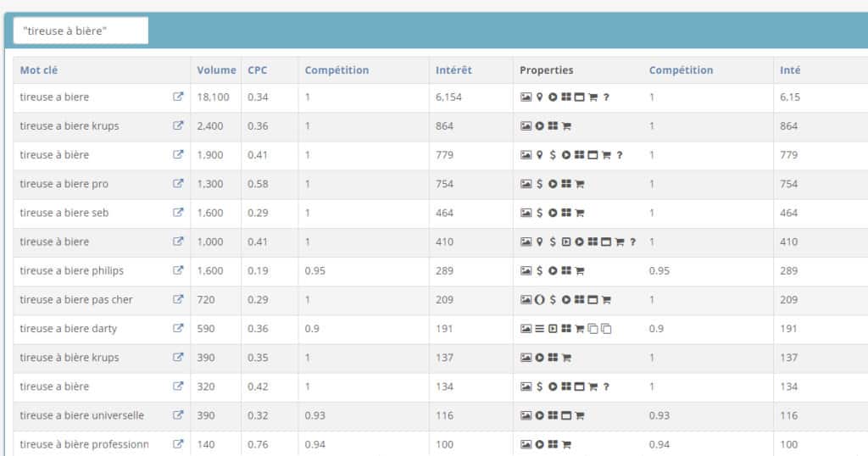The height and width of the screenshot is (456, 868).
Task: Click the last copy icon in the darty row
Action: tap(606, 329)
